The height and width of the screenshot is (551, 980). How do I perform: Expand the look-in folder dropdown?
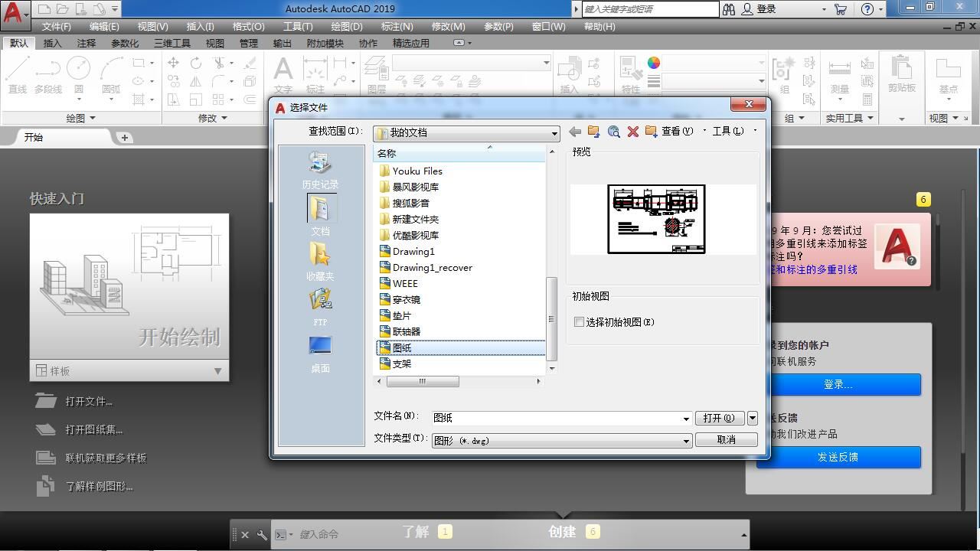[554, 133]
